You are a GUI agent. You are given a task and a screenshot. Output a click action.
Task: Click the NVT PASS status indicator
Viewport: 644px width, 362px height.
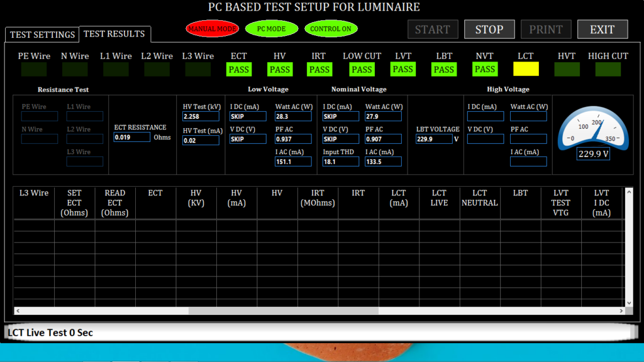[x=485, y=69]
